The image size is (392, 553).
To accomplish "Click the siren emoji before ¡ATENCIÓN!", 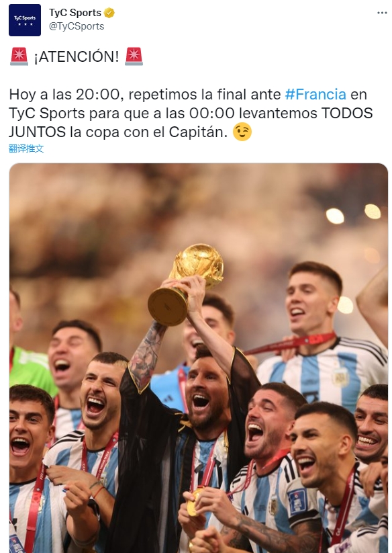I will pos(19,56).
